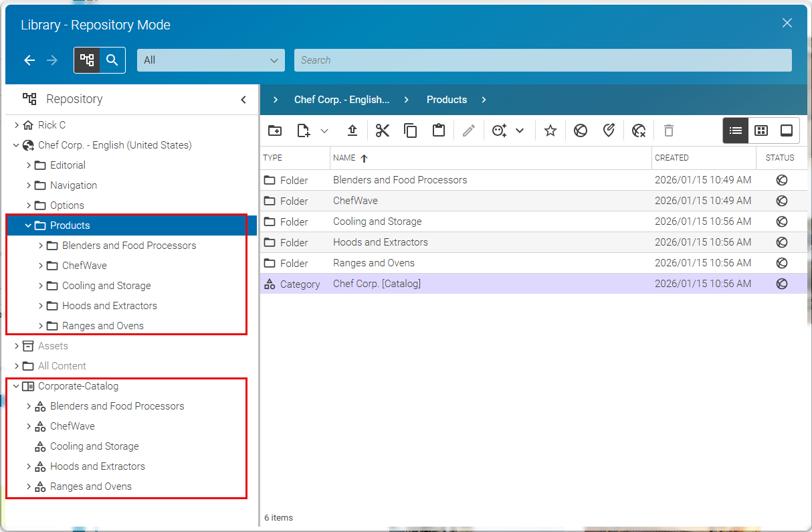Image resolution: width=812 pixels, height=532 pixels.
Task: Collapse the left Repository panel
Action: (x=243, y=99)
